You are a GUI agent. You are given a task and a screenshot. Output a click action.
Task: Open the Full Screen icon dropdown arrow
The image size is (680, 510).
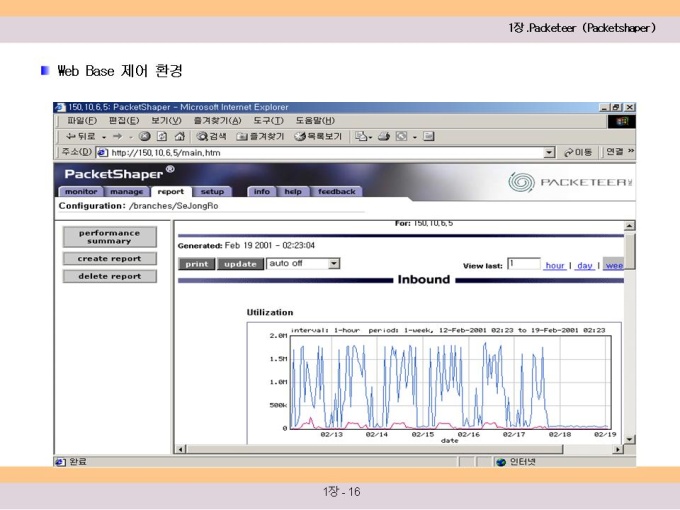415,137
